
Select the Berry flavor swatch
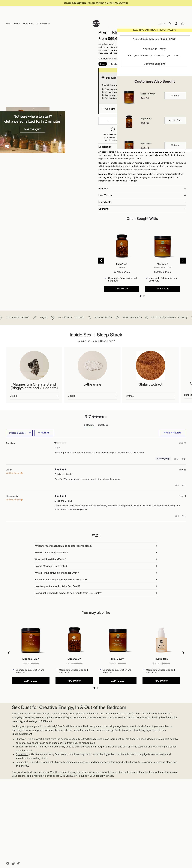[x=103, y=64]
